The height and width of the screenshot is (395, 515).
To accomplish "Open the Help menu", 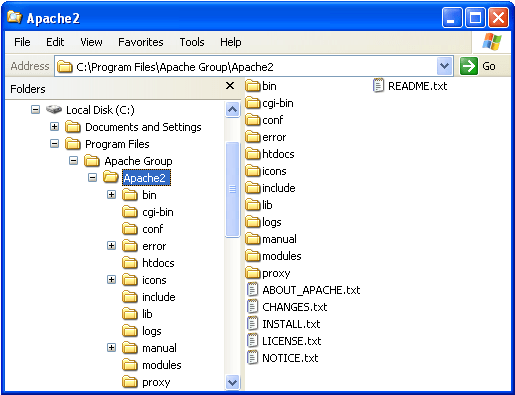I will point(231,42).
